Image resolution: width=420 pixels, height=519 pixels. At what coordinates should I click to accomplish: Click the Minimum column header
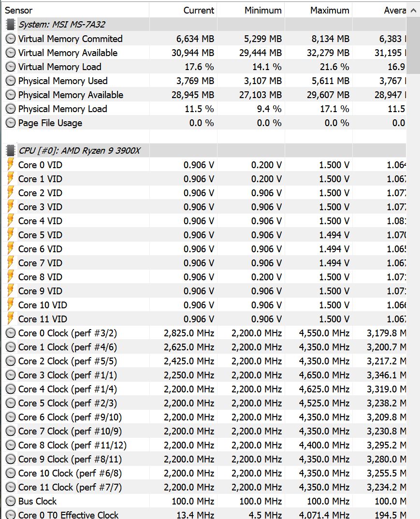(263, 10)
